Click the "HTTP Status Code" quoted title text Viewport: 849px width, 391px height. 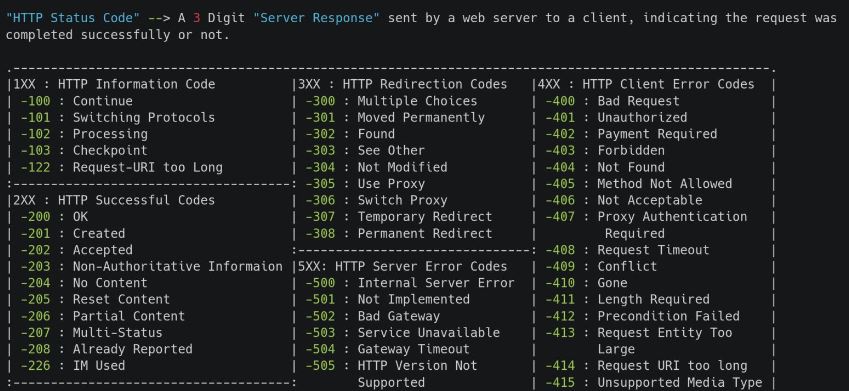coord(73,18)
